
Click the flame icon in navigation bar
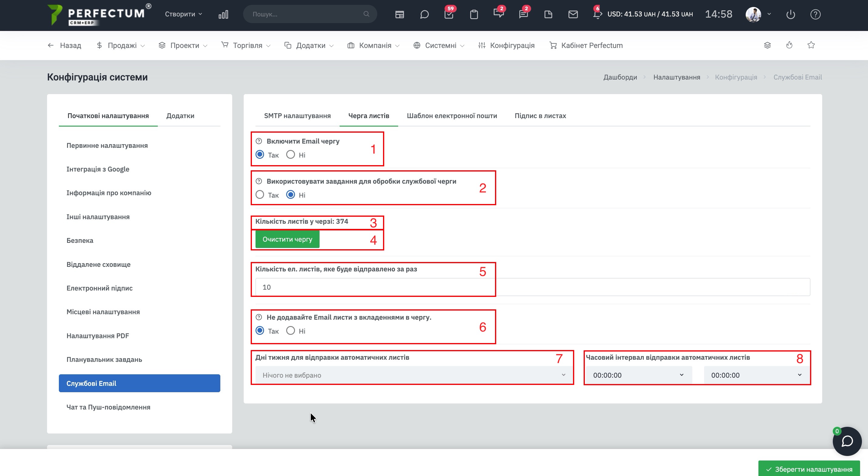[789, 45]
